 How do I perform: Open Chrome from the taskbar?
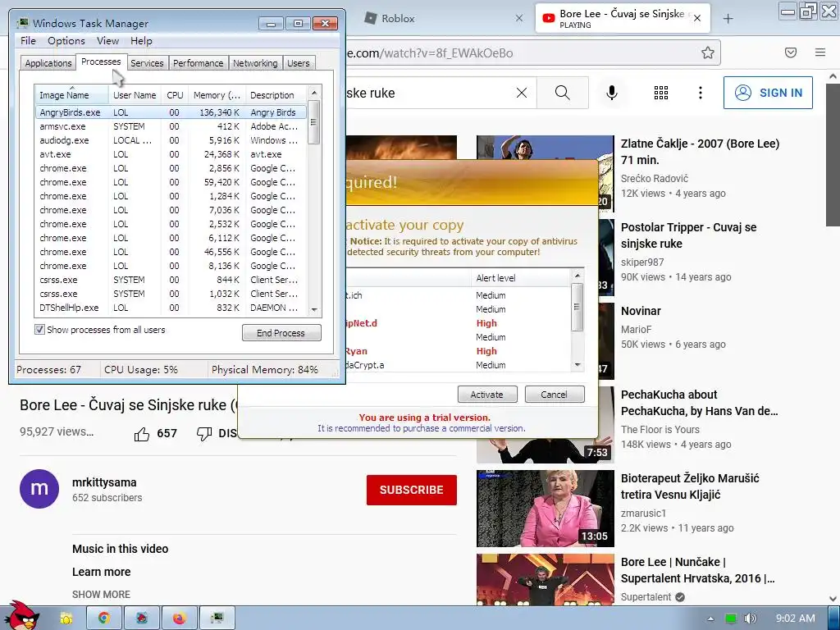point(104,619)
